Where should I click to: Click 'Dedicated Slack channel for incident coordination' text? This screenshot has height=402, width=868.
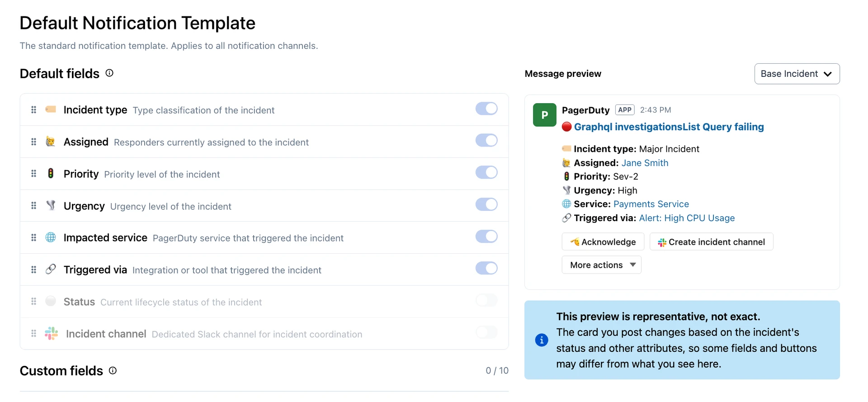(257, 334)
